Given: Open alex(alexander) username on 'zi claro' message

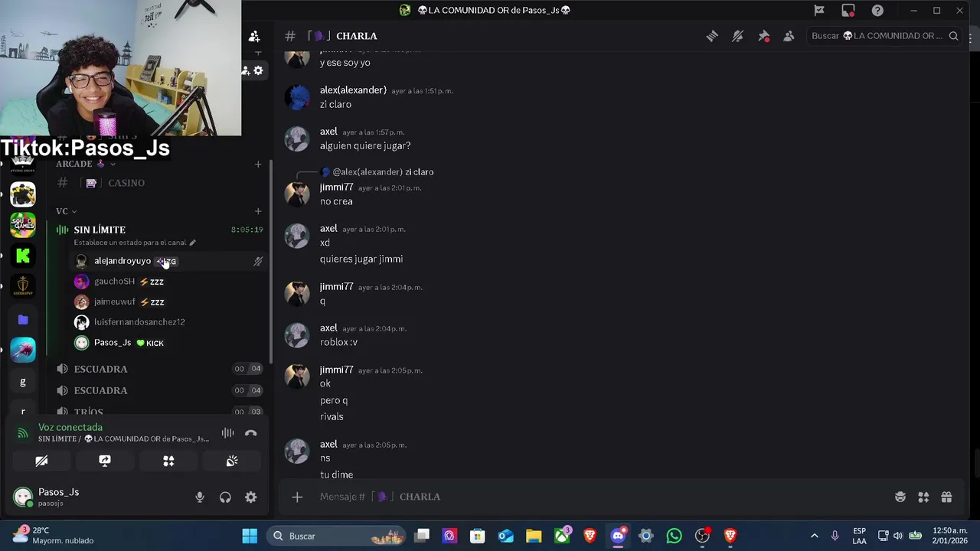Looking at the screenshot, I should click(353, 90).
